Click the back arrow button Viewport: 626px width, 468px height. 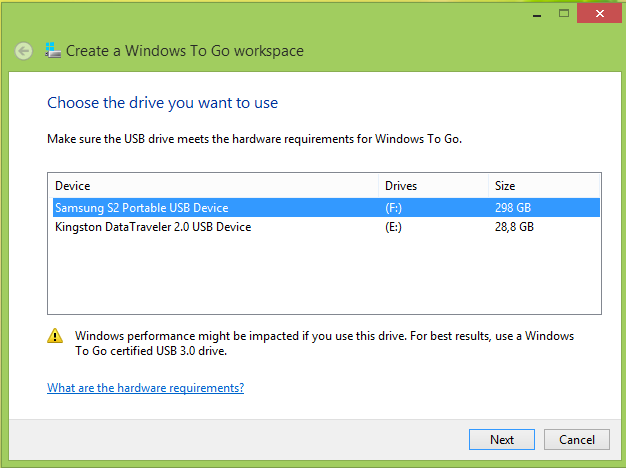click(x=24, y=51)
